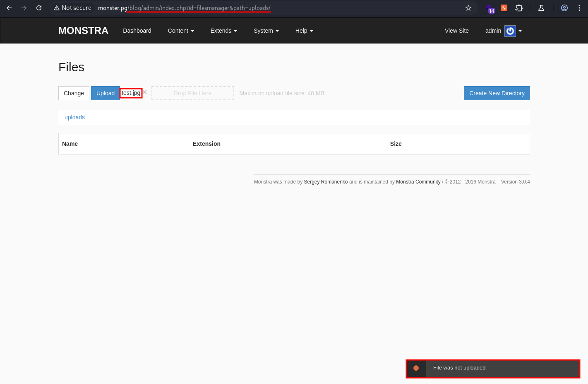Click the Not secure warning indicator
This screenshot has height=384, width=588.
[x=72, y=8]
